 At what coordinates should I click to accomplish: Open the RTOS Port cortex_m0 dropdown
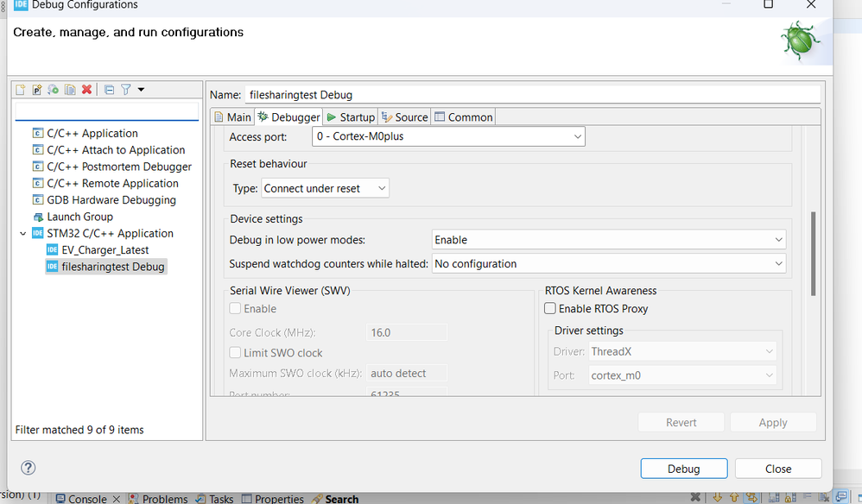tap(682, 375)
